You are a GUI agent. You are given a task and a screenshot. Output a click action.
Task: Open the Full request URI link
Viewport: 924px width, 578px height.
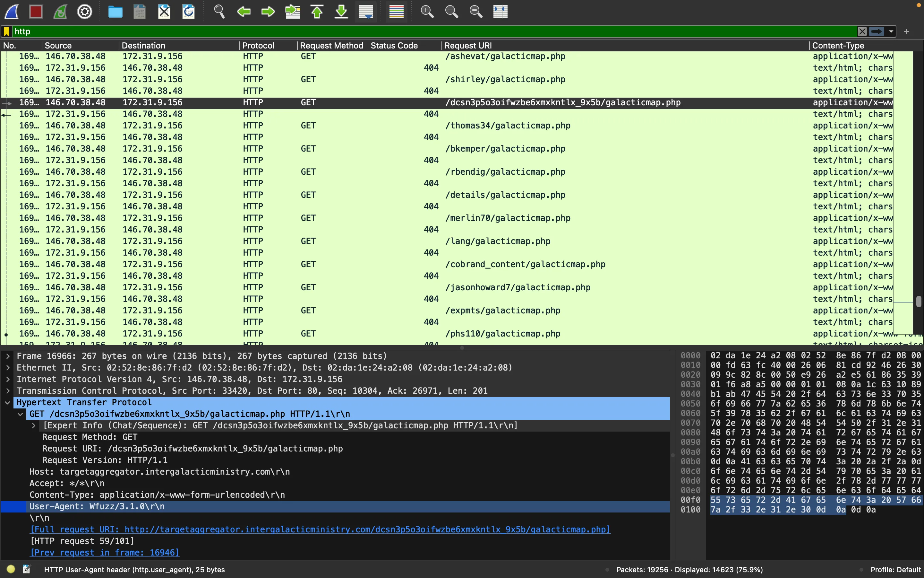pos(320,530)
